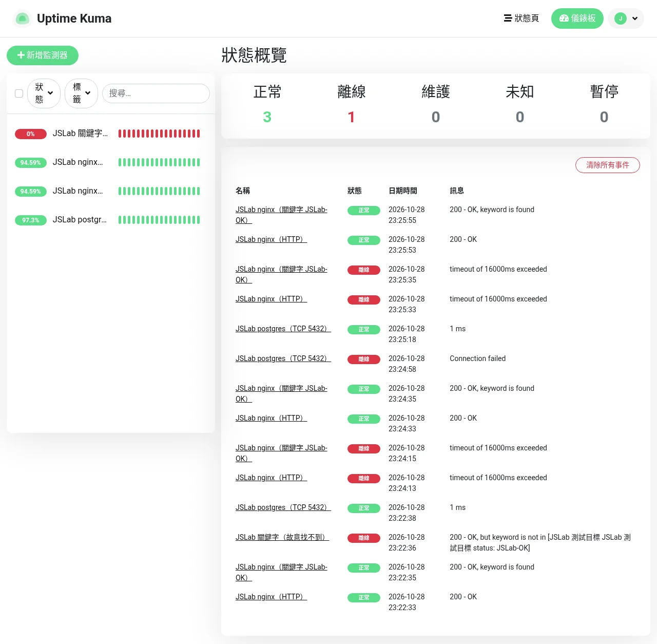
Task: Click the 暫停 summary heading
Action: point(604,92)
